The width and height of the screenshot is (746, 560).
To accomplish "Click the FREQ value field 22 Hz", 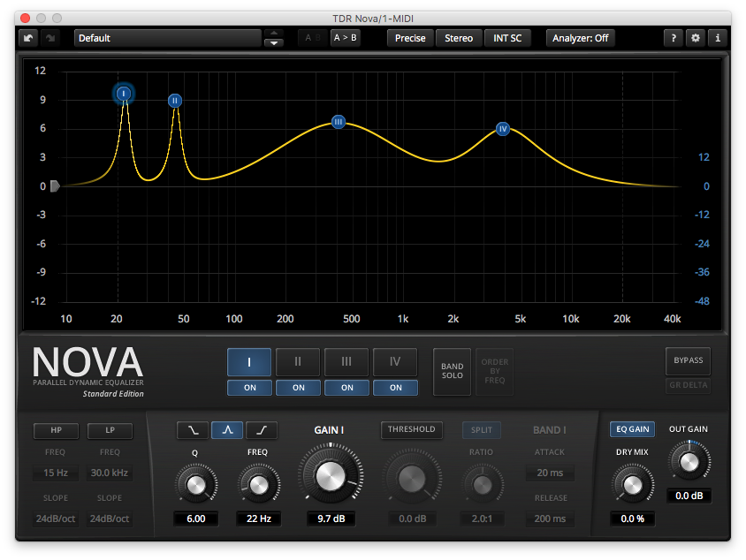I will [x=258, y=518].
